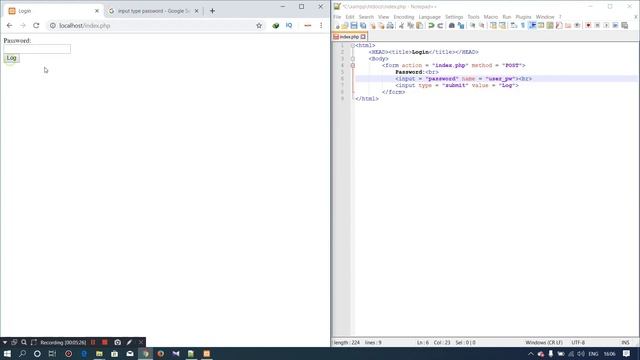640x360 pixels.
Task: Stop the recording with red square
Action: pyautogui.click(x=105, y=342)
